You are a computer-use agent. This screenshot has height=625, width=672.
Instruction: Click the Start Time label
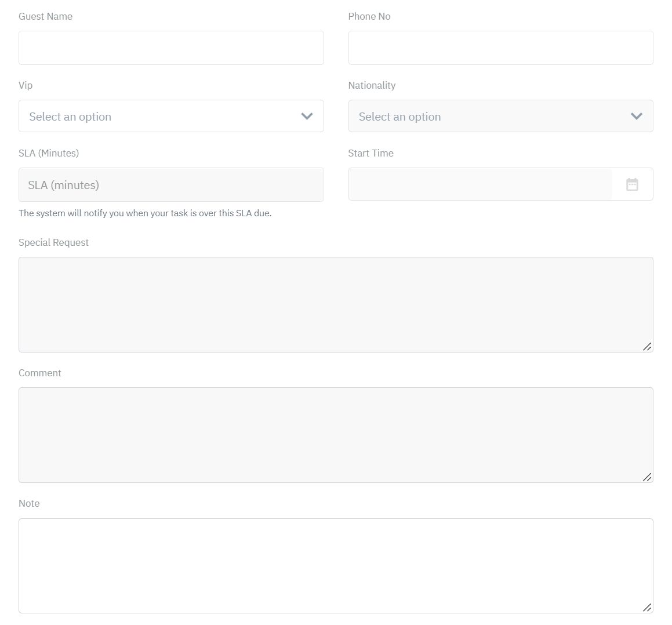[x=370, y=153]
